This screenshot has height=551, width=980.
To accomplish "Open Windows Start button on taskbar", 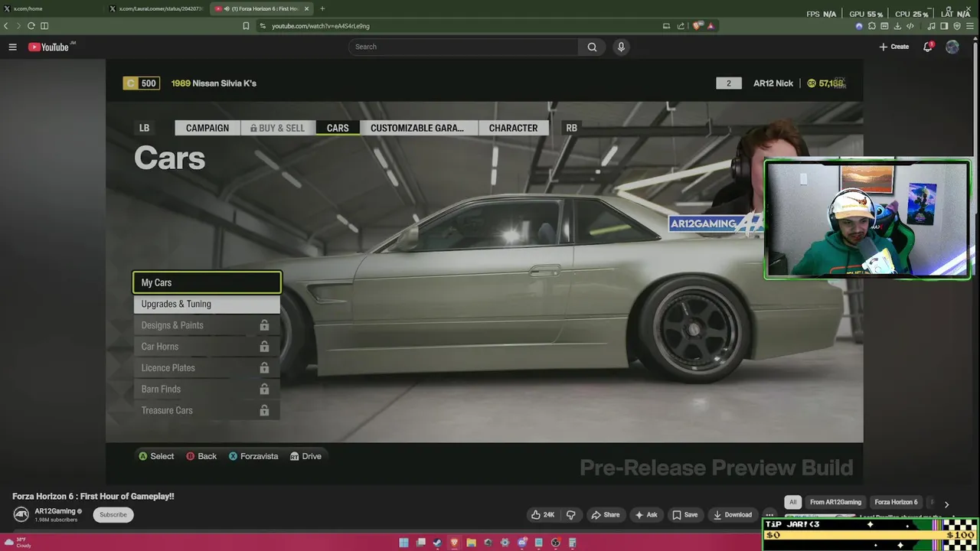I will point(403,543).
